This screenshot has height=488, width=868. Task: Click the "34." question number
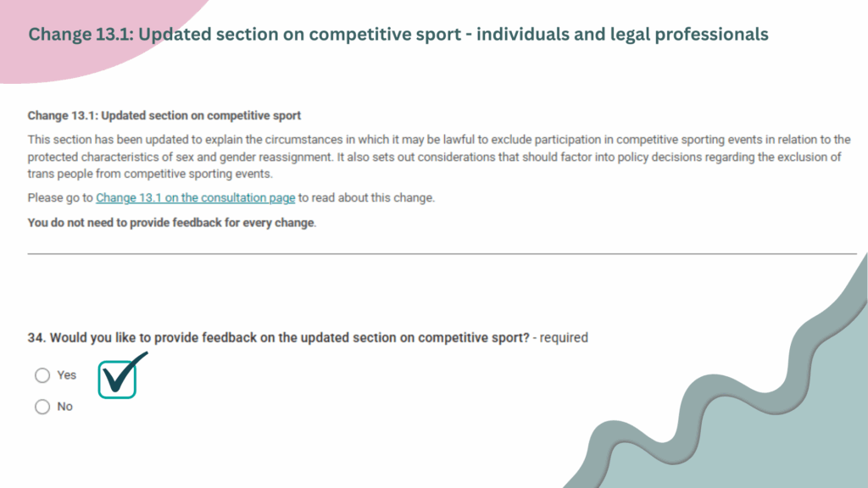pyautogui.click(x=37, y=337)
